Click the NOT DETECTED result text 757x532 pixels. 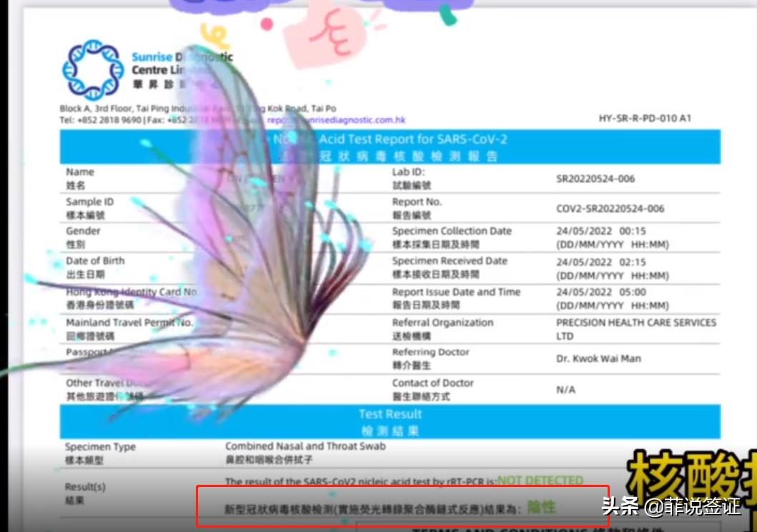(540, 481)
